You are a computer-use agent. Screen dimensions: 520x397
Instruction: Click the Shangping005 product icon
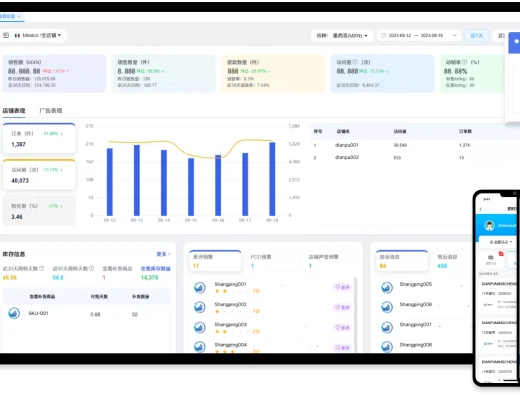coord(387,287)
